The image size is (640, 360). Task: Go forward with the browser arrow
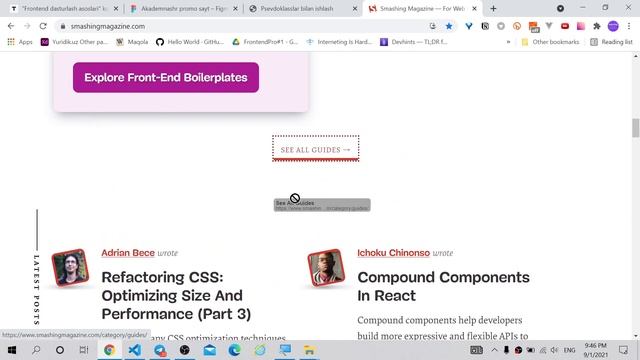tap(27, 26)
